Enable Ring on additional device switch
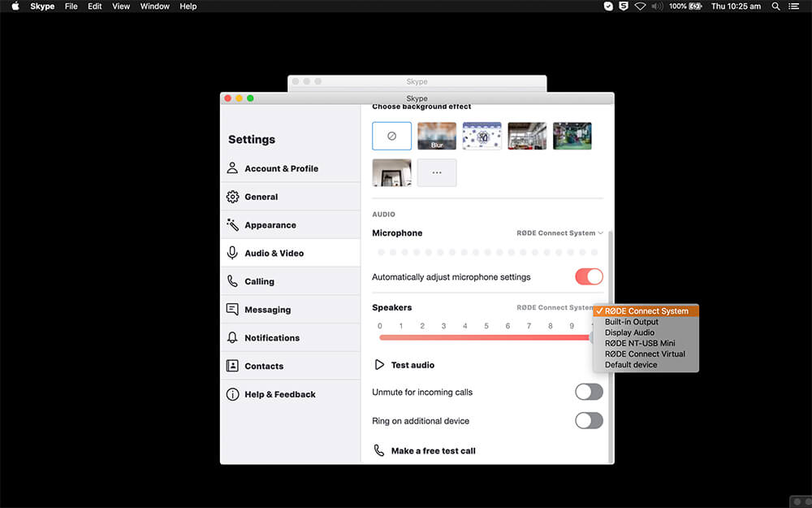 click(x=589, y=420)
